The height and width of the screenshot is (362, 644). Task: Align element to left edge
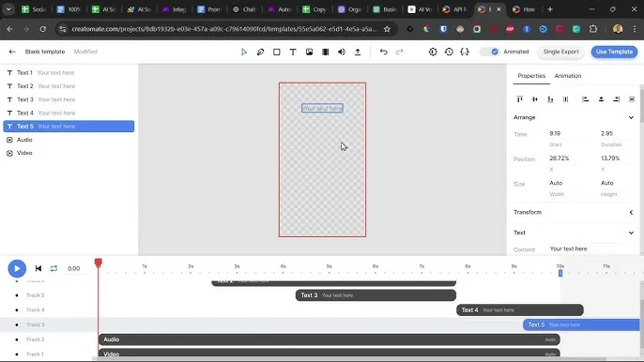click(x=586, y=99)
